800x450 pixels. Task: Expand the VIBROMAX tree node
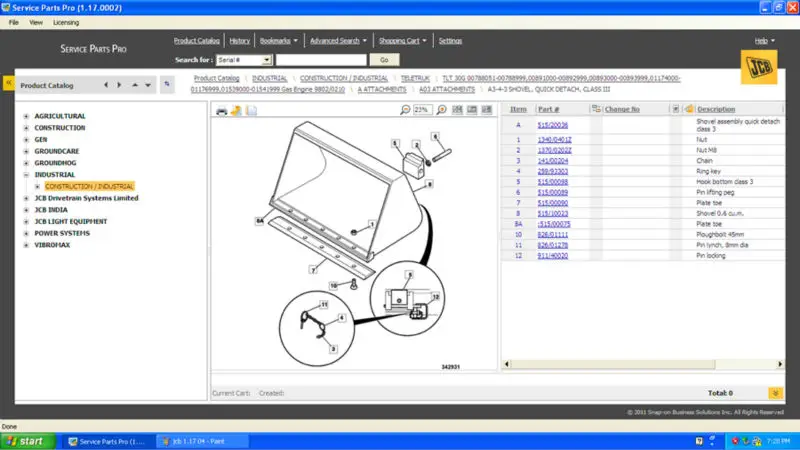(x=27, y=245)
